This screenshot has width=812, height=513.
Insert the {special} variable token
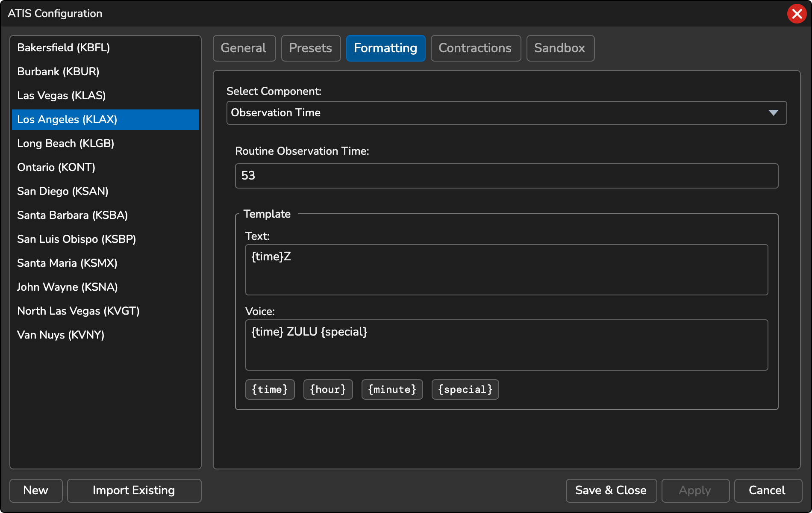pos(465,389)
